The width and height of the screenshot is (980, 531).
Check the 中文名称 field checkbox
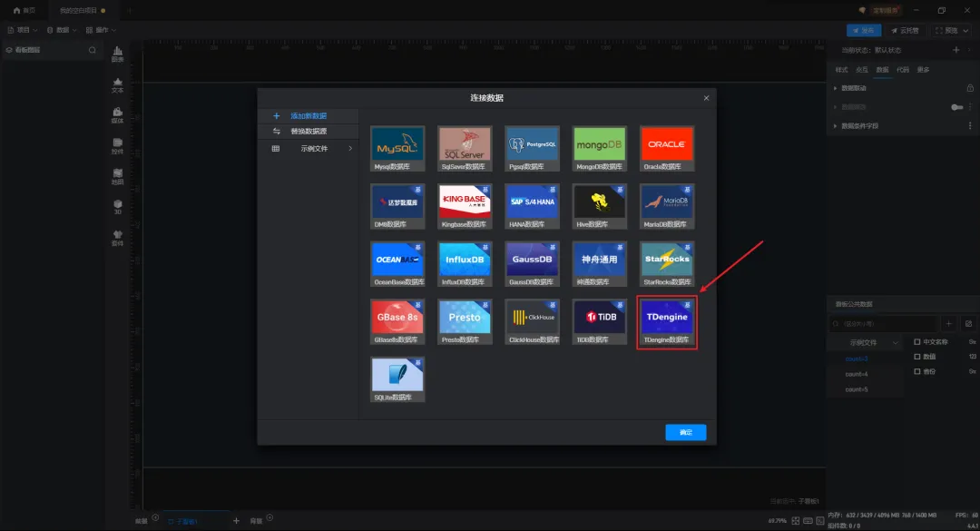[917, 342]
